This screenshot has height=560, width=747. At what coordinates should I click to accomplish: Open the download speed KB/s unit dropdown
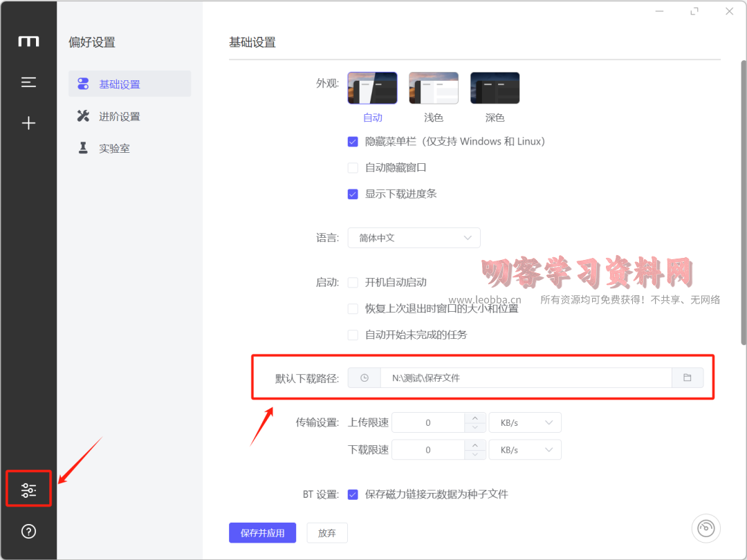[525, 449]
